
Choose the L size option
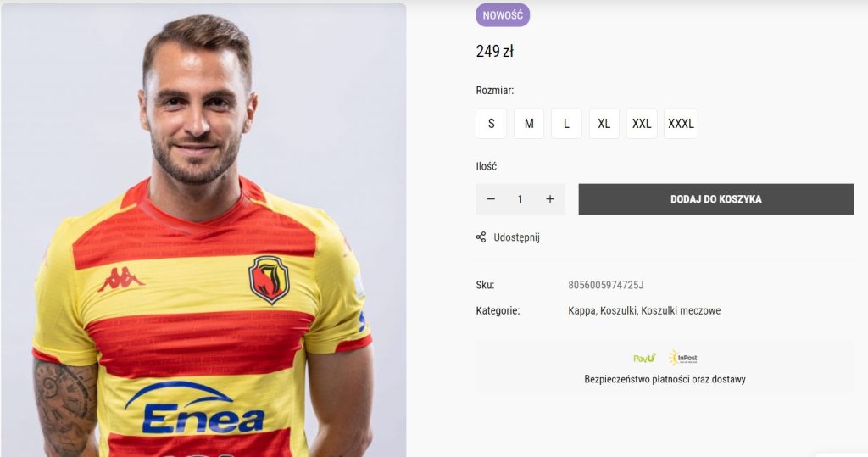(x=566, y=124)
